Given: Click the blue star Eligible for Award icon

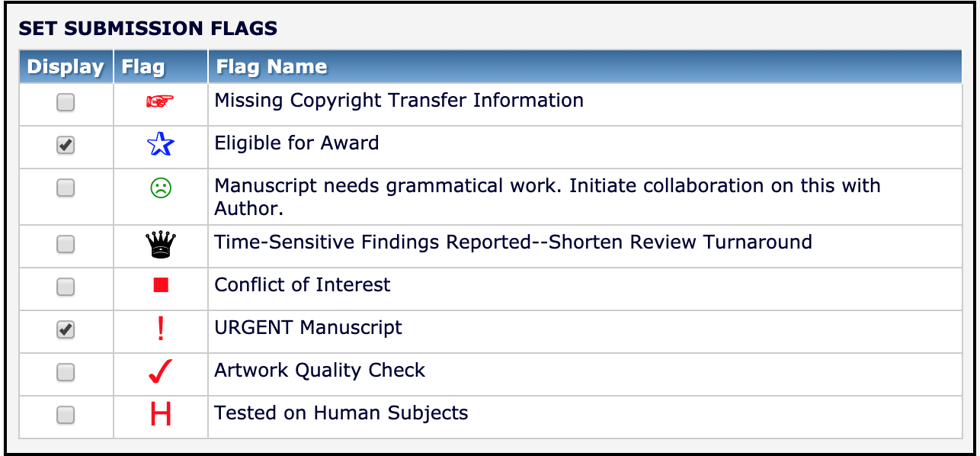Looking at the screenshot, I should (160, 144).
